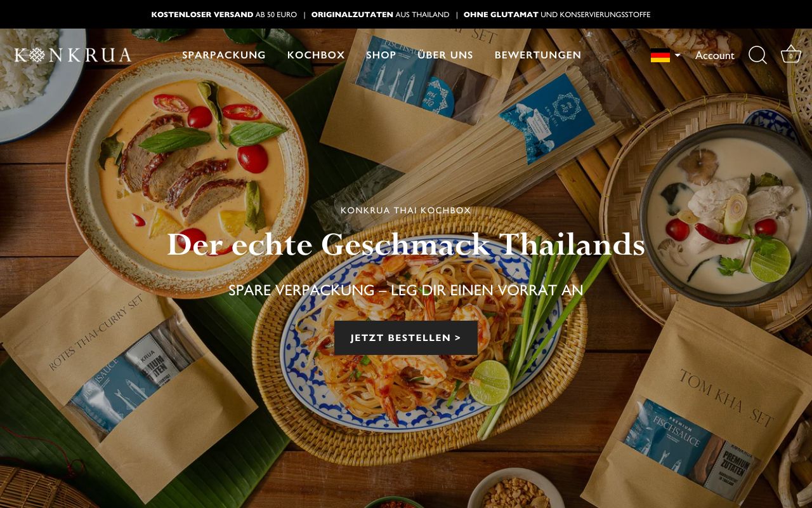Image resolution: width=812 pixels, height=508 pixels.
Task: Open the Bewertungen page
Action: click(x=538, y=55)
